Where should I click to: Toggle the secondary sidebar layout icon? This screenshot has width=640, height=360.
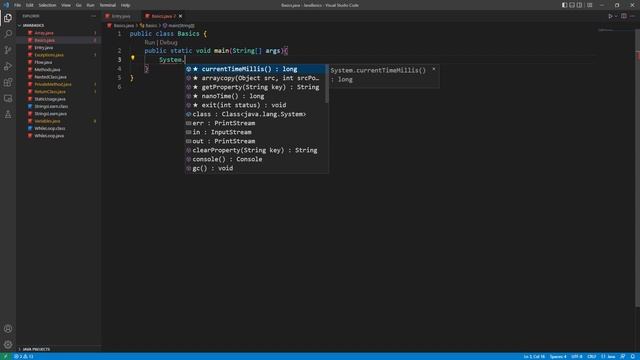tap(580, 5)
